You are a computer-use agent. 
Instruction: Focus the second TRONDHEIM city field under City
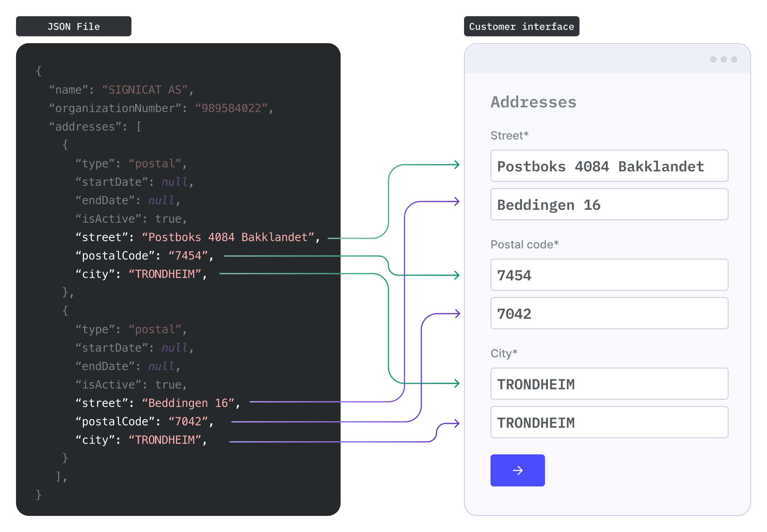609,422
